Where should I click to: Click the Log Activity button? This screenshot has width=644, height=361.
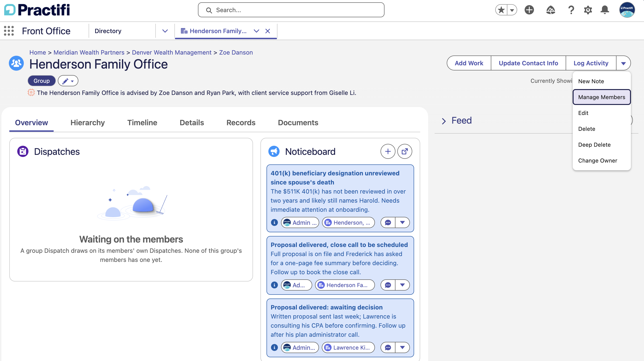point(591,63)
